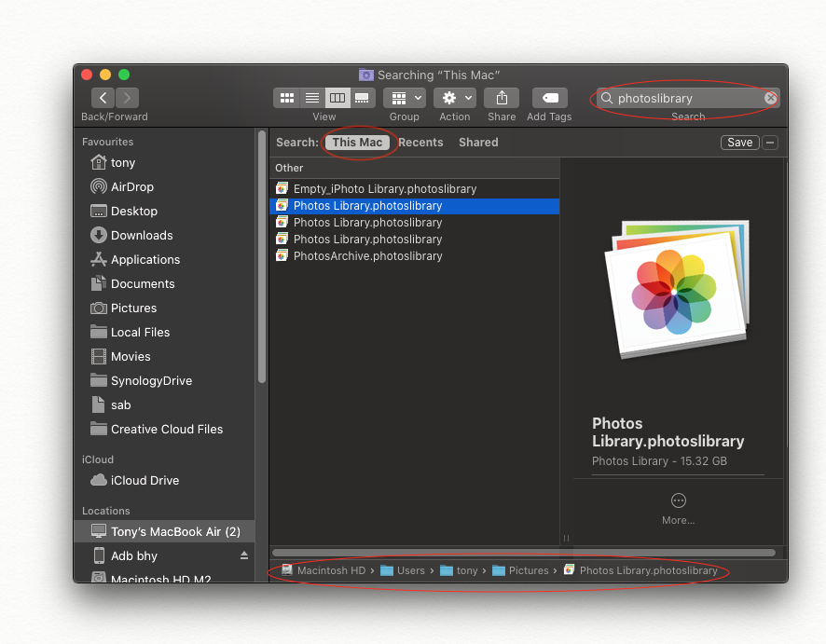The height and width of the screenshot is (644, 826).
Task: Open Desktop in the sidebar
Action: coord(165,212)
